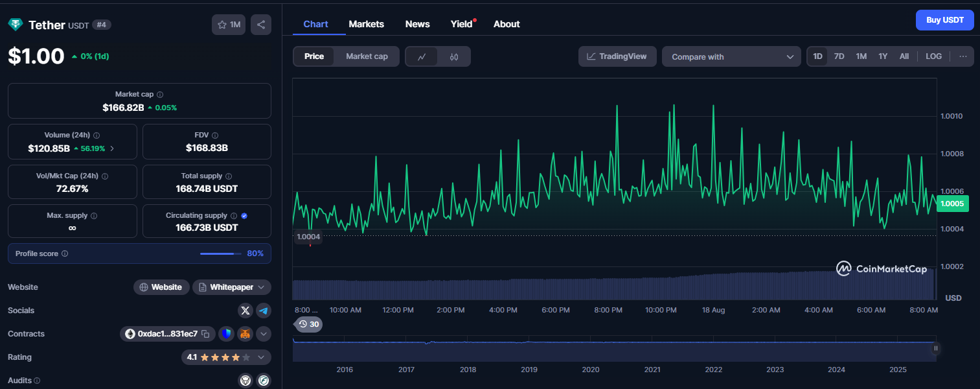This screenshot has height=389, width=980.
Task: Click the chart history 30 clock badge
Action: (x=308, y=324)
